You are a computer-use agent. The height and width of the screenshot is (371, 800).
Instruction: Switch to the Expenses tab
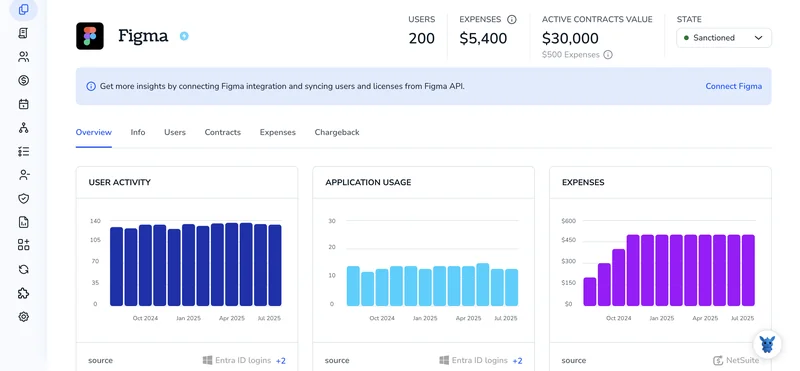tap(278, 132)
